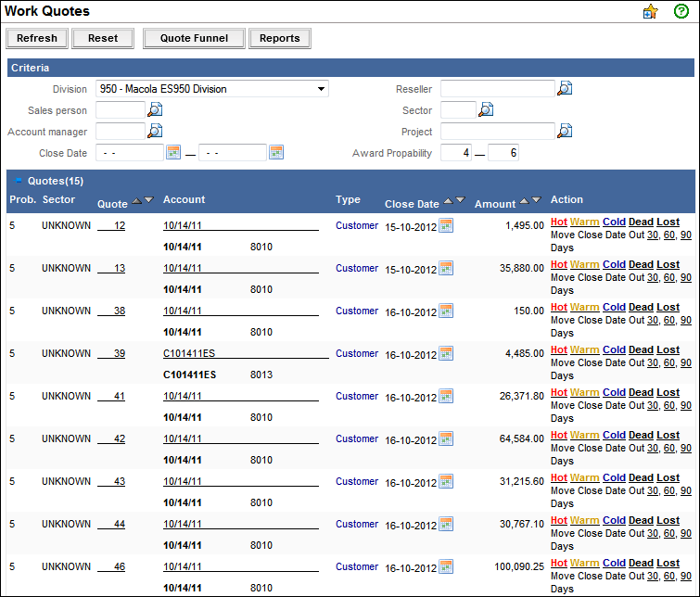The image size is (700, 597).
Task: Open the Project search icon
Action: (x=564, y=132)
